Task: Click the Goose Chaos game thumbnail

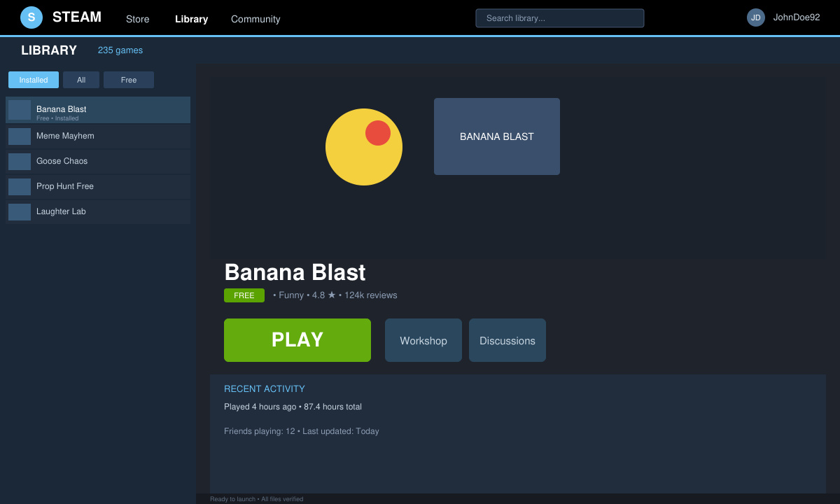Action: [x=20, y=162]
